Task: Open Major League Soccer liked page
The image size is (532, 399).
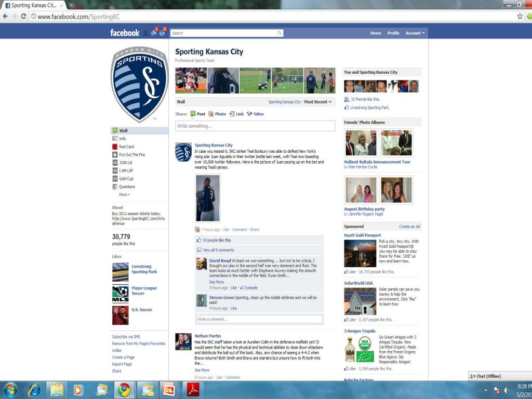Action: (144, 291)
